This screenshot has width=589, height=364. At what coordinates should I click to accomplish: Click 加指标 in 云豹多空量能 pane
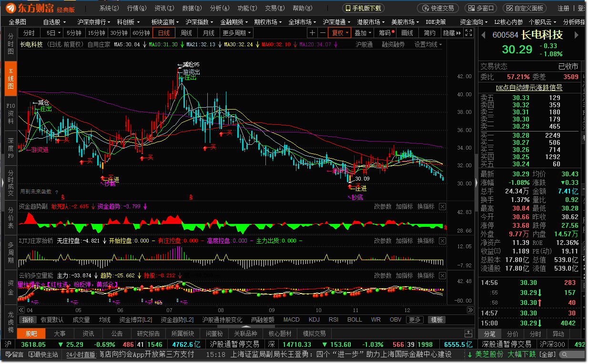(x=404, y=275)
